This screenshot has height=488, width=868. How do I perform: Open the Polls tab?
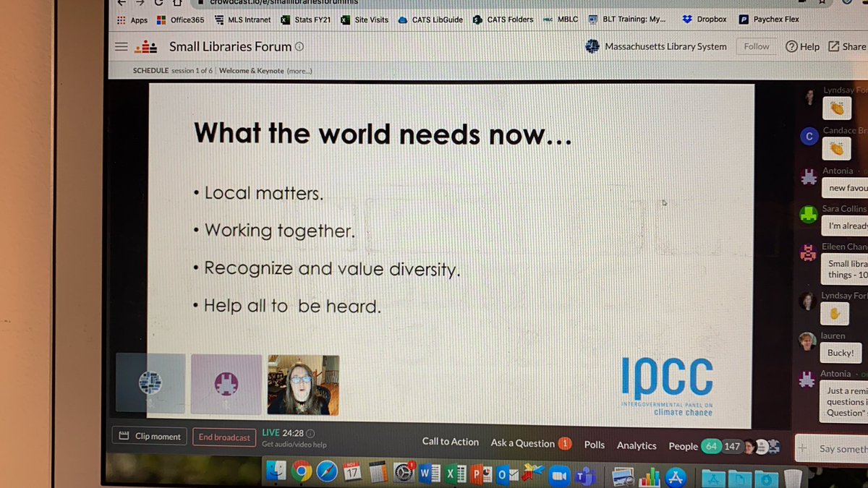pyautogui.click(x=595, y=445)
